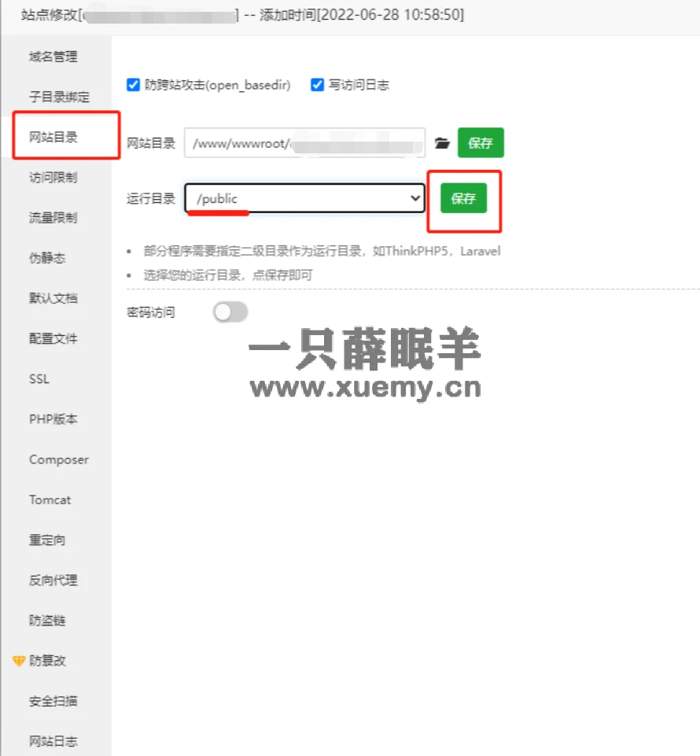Open the 访问限制 tab
Viewport: 700px width, 756px height.
[53, 178]
